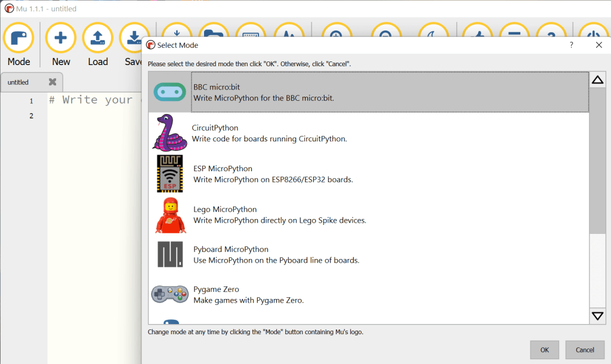The image size is (611, 364).
Task: Click the Load toolbar icon
Action: coord(97,45)
